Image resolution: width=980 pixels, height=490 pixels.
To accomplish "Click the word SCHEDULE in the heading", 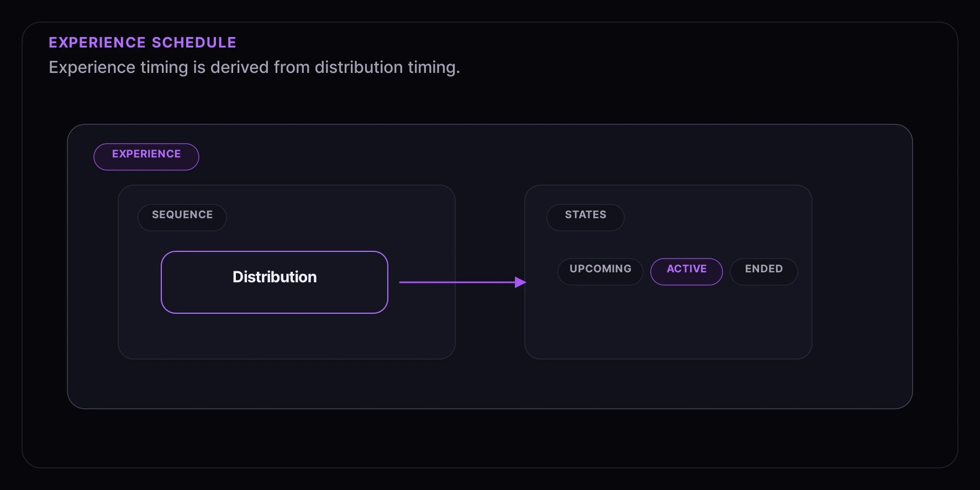I will pos(194,43).
